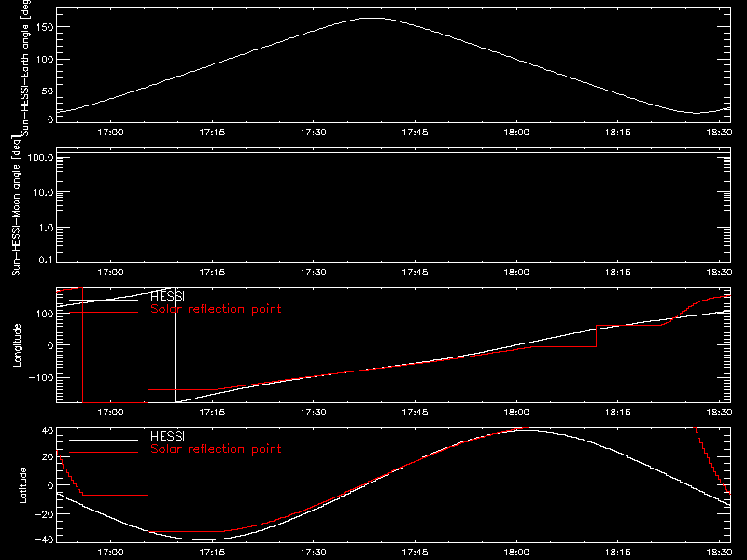Click the 'Latitude' axis title
Viewport: 747px width, 560px height.
point(22,485)
